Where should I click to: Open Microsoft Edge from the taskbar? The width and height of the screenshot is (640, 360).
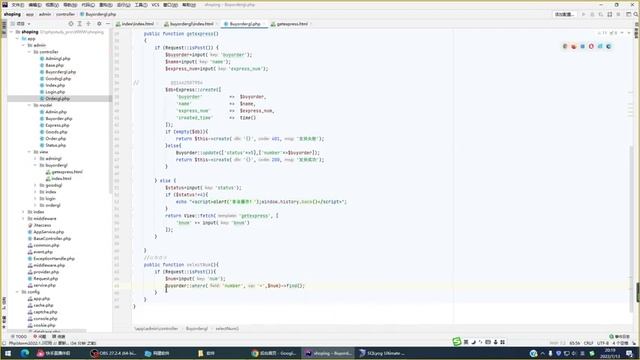tap(25, 353)
